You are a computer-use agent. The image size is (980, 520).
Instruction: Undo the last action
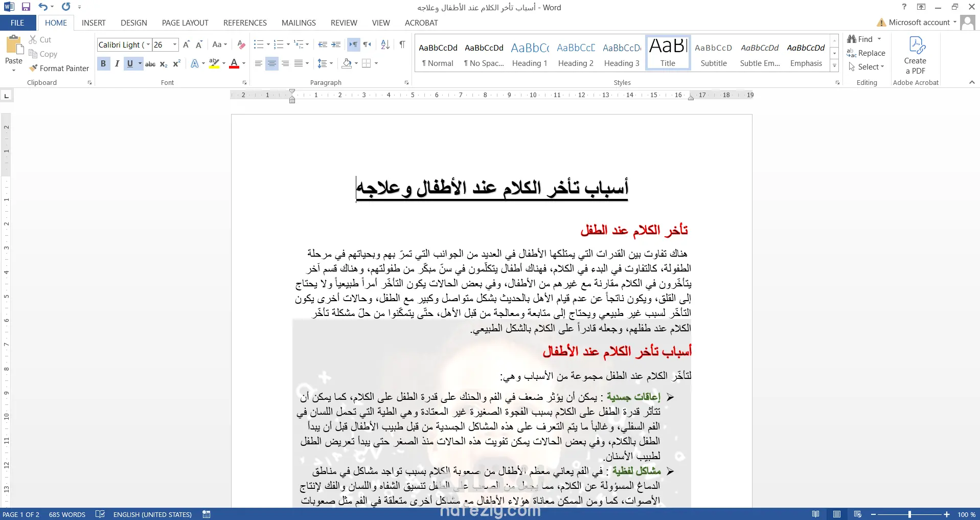43,7
